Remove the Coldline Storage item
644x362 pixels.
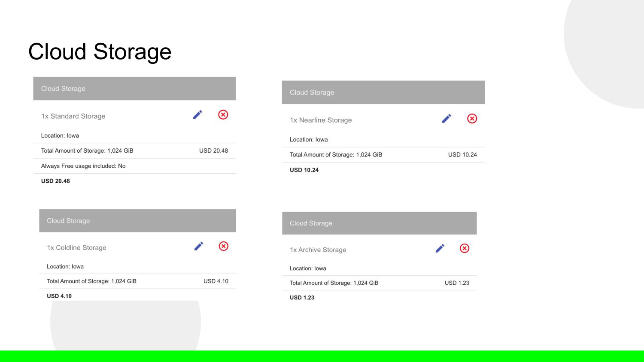(x=224, y=246)
